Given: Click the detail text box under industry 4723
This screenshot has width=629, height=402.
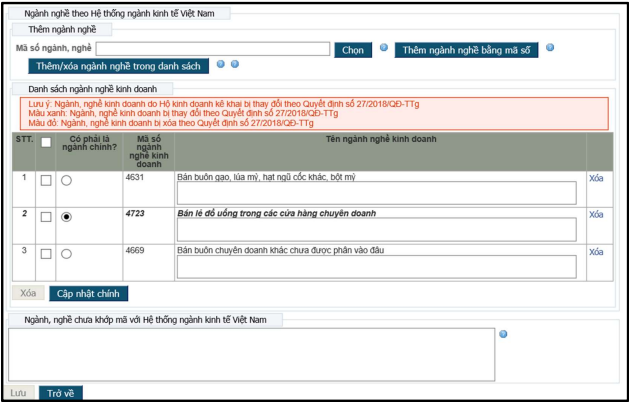Looking at the screenshot, I should click(376, 230).
